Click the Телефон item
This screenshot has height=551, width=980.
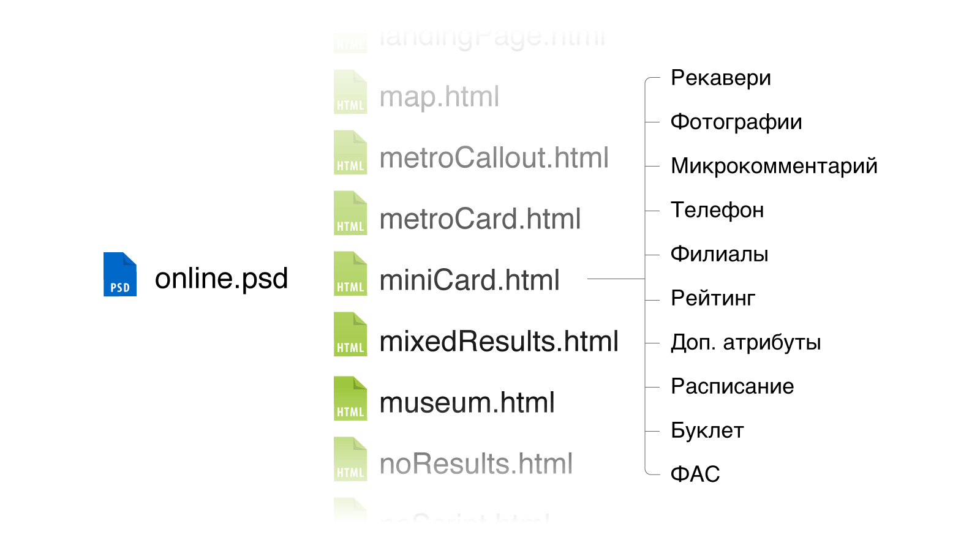pos(717,211)
